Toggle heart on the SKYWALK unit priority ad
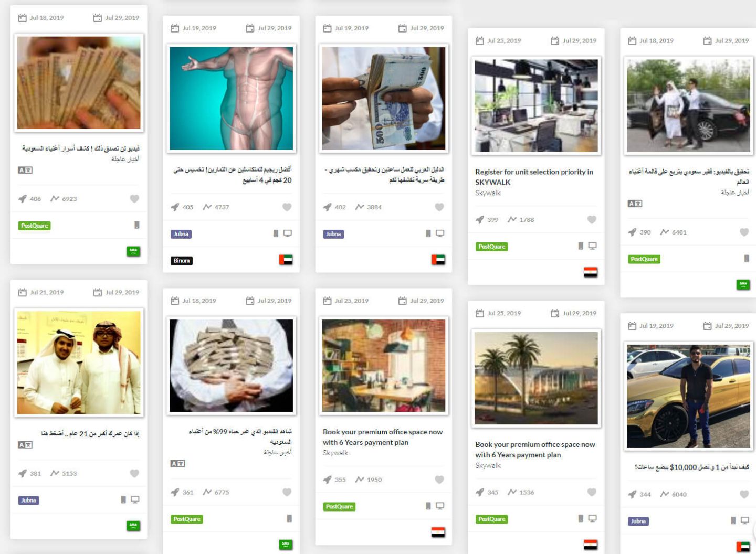Screen dimensions: 756x554 point(592,220)
